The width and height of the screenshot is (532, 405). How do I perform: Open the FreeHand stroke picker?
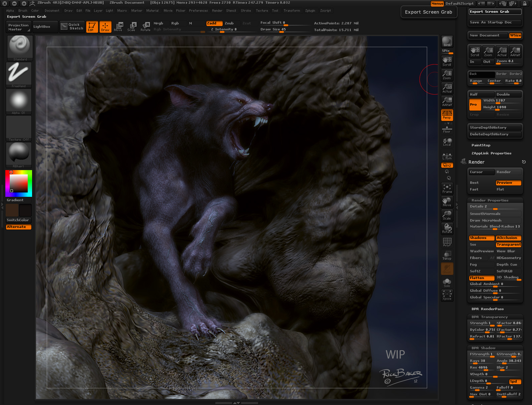[19, 75]
